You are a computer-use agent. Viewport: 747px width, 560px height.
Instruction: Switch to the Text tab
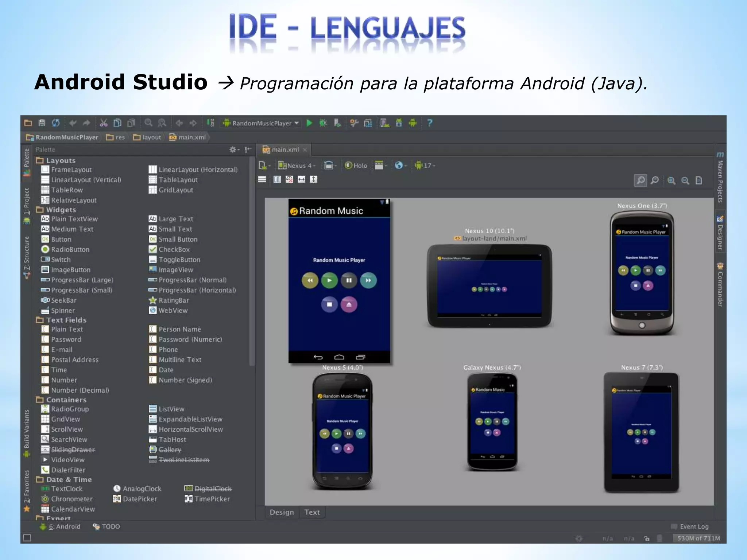click(x=312, y=512)
